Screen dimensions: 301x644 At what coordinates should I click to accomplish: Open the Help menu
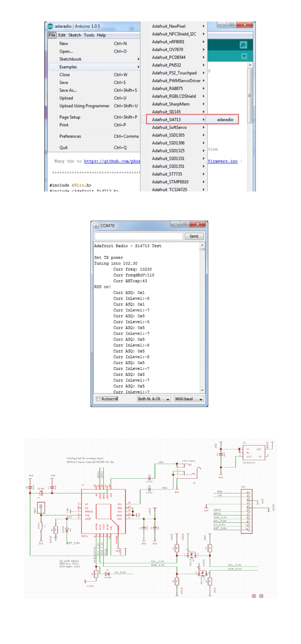[101, 35]
